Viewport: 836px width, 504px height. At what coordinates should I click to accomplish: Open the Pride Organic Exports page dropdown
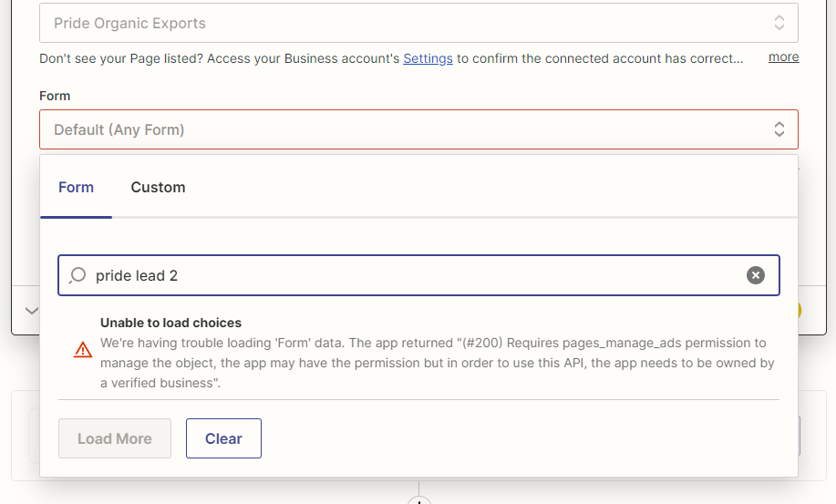[x=418, y=23]
